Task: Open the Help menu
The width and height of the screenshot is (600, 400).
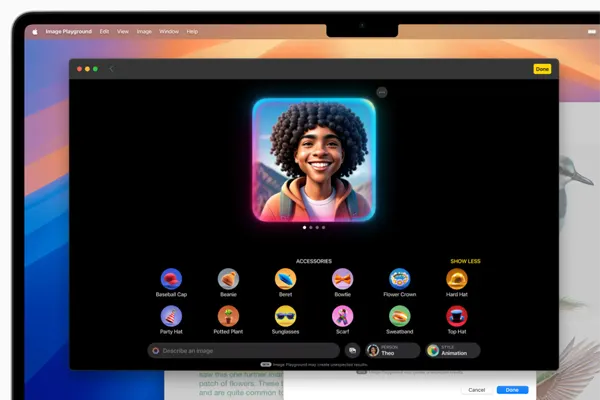Action: 192,31
